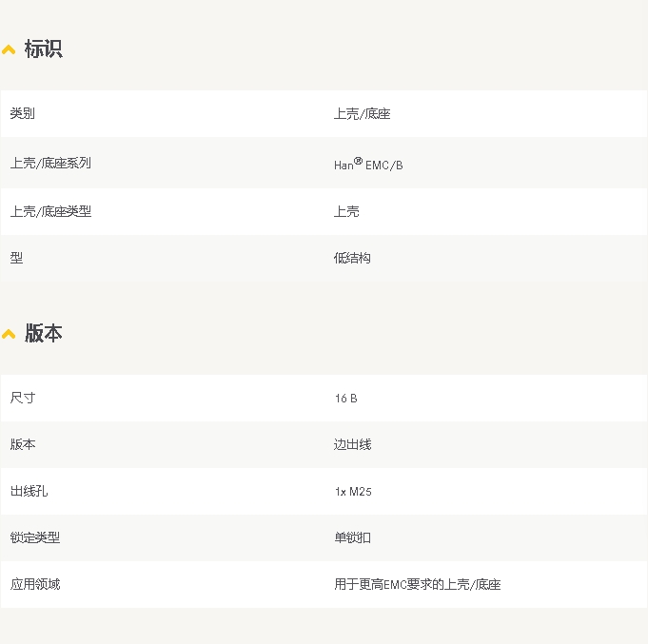
Task: Click the 1x M25 cable entry value
Action: coord(352,492)
